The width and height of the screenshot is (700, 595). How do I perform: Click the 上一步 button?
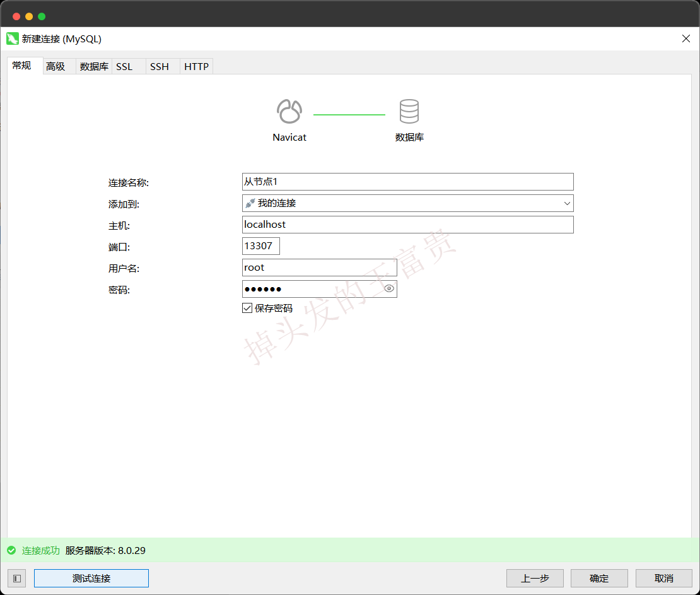pyautogui.click(x=535, y=579)
